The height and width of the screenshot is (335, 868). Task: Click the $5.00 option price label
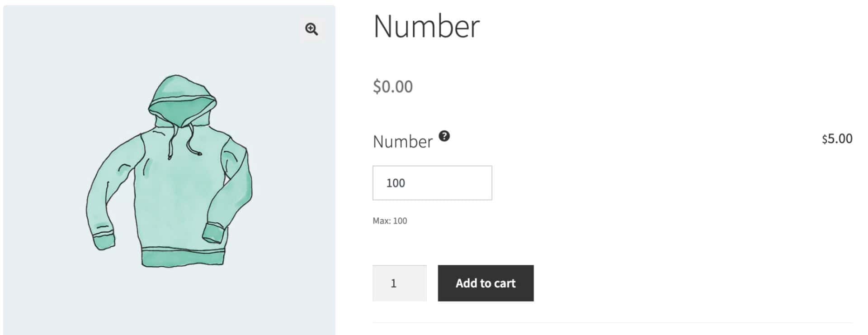(x=836, y=139)
